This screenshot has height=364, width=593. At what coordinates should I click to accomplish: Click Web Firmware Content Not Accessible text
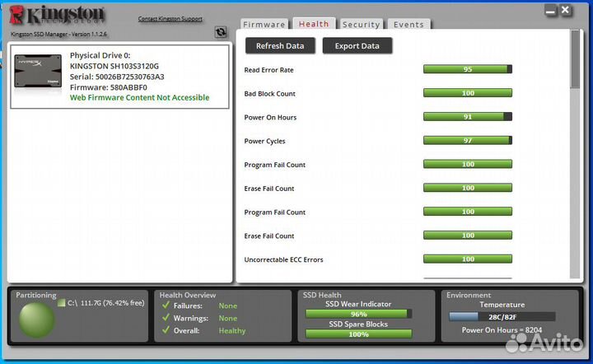point(139,97)
